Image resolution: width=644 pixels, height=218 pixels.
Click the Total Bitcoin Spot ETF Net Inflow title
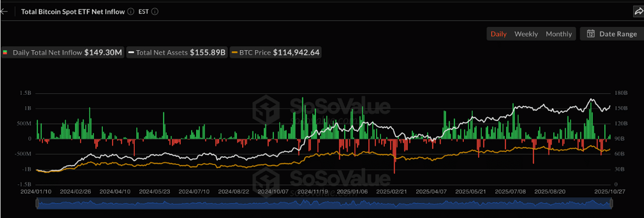coord(72,11)
